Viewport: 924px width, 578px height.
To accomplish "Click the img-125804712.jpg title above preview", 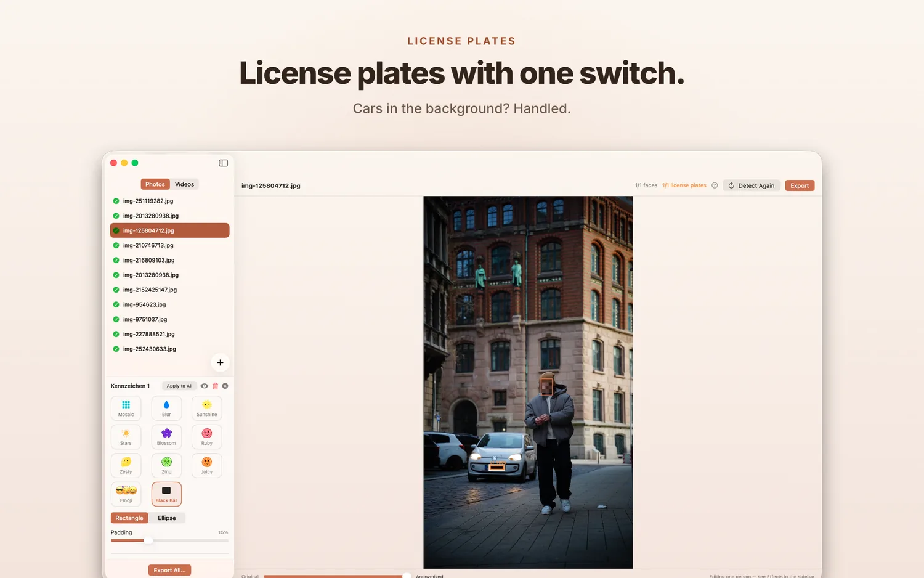I will tap(271, 185).
